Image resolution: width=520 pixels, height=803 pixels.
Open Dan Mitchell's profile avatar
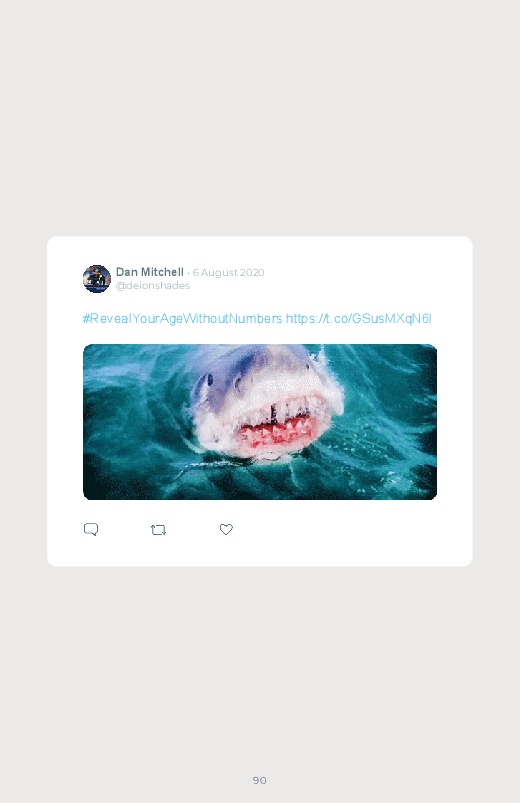[x=97, y=279]
